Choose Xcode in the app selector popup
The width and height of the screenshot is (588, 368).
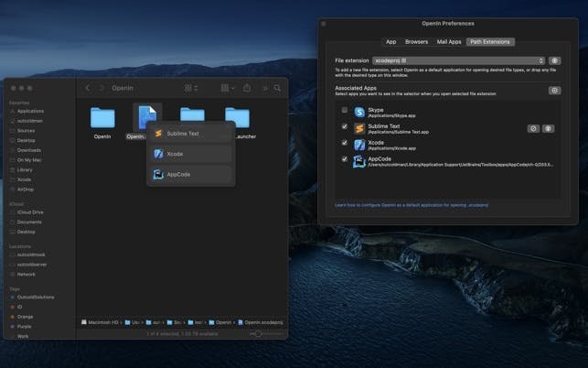[190, 154]
